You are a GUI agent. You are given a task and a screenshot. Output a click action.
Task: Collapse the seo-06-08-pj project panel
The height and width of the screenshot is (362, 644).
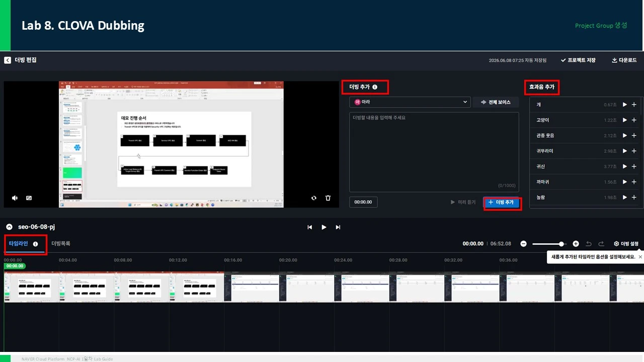[9, 227]
